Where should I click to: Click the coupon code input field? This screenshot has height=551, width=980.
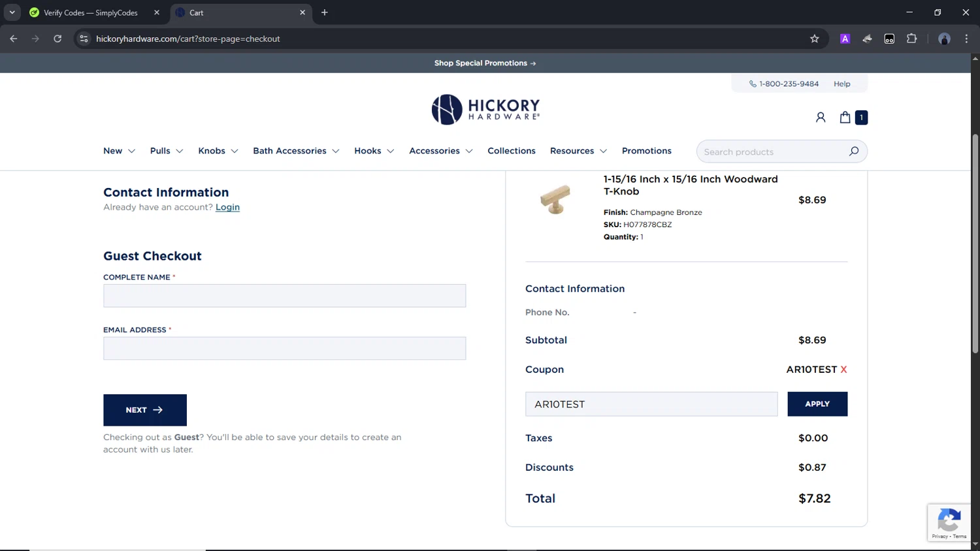651,404
